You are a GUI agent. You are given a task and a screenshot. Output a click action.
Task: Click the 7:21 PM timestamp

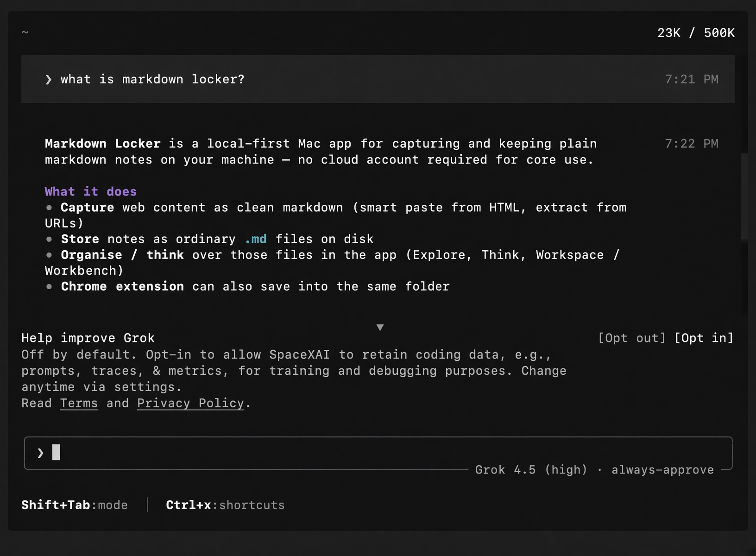coord(692,80)
